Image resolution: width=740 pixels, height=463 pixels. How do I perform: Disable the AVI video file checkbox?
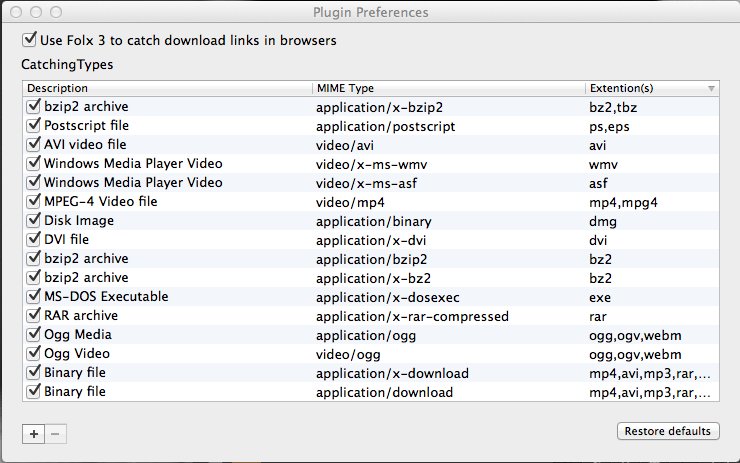tap(32, 145)
